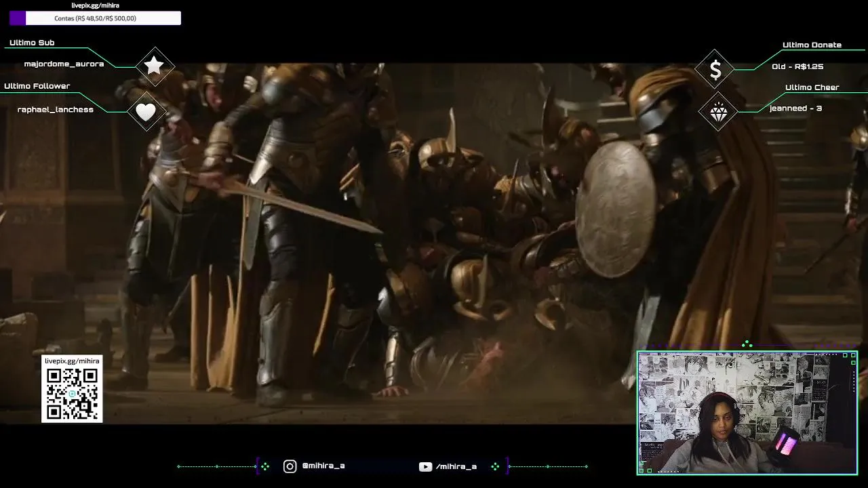The height and width of the screenshot is (488, 868).
Task: Select the @mihira_a Instagram handle
Action: 323,466
